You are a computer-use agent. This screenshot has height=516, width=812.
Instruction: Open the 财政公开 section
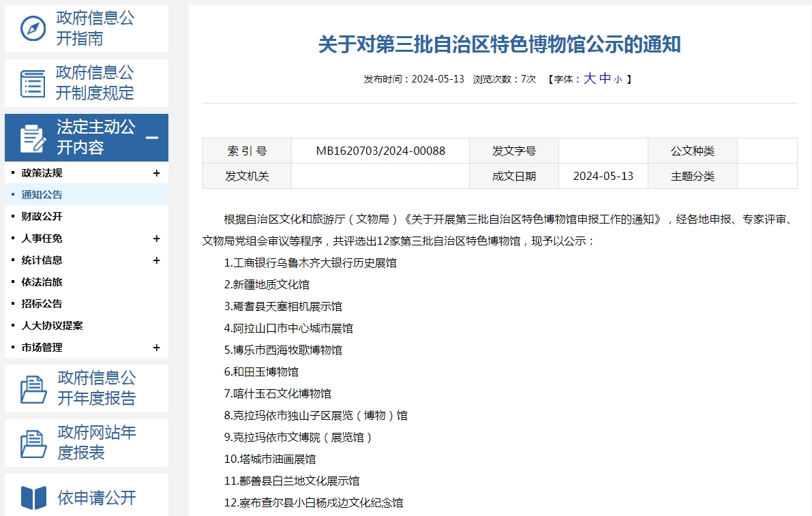pos(42,216)
